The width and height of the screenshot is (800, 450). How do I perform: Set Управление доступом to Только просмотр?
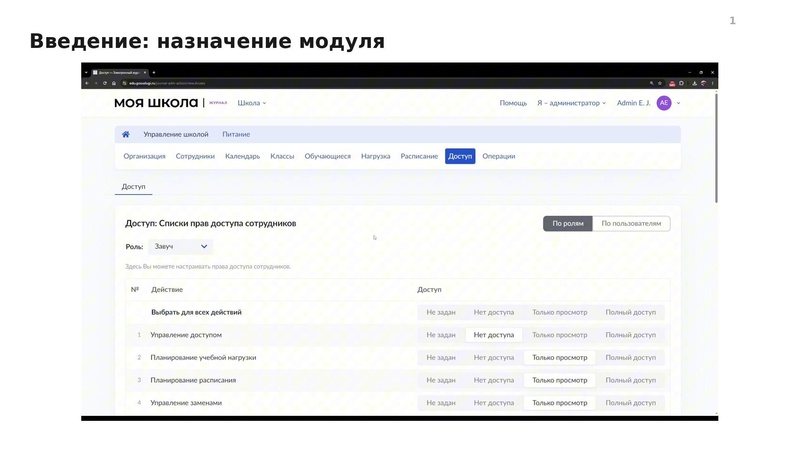(x=560, y=335)
